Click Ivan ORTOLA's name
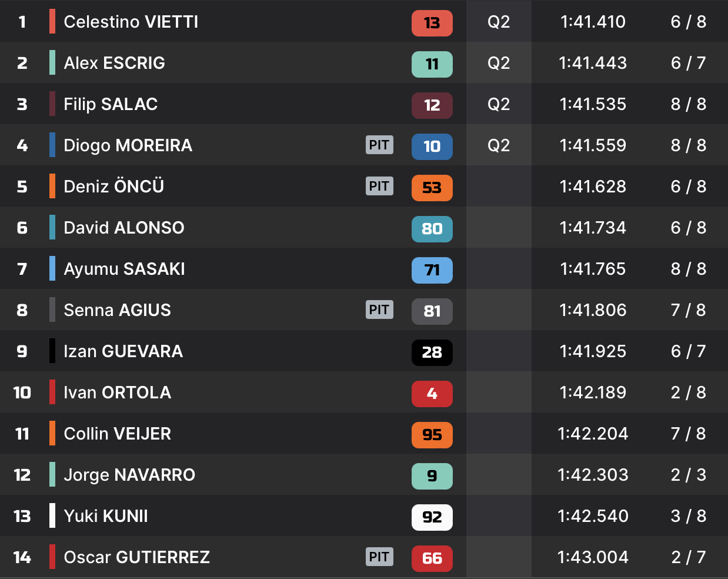The width and height of the screenshot is (728, 579). click(117, 392)
